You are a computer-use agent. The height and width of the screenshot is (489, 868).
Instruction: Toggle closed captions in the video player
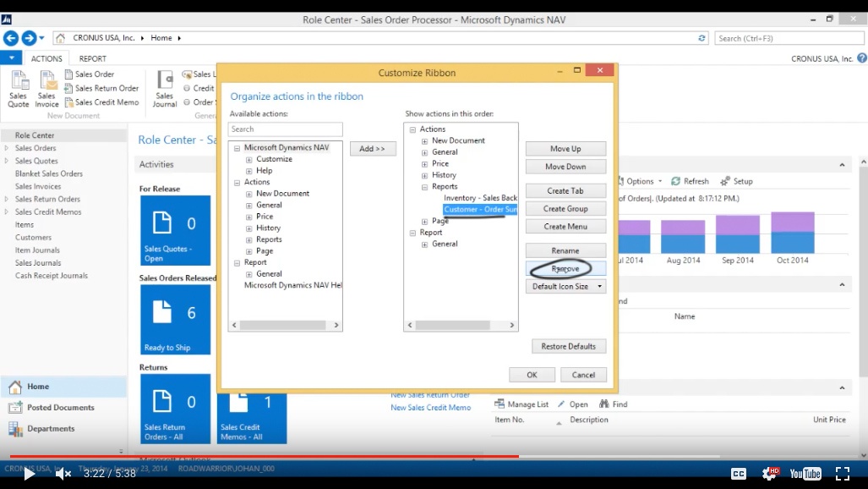pyautogui.click(x=740, y=474)
